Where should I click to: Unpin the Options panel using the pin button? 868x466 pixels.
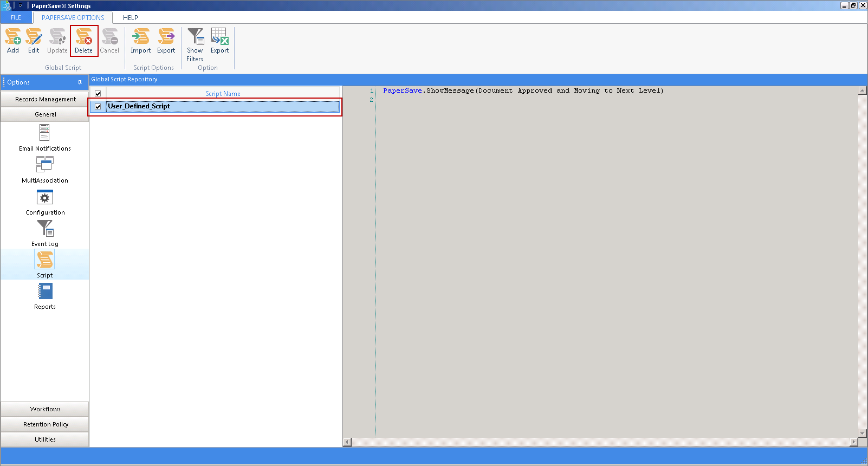point(80,82)
